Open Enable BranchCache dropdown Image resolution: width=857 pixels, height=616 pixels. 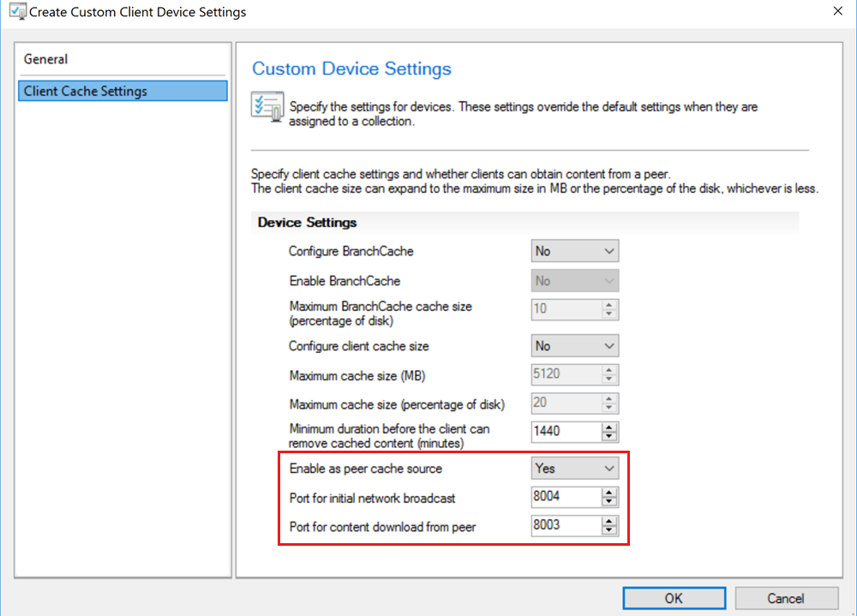pos(574,280)
